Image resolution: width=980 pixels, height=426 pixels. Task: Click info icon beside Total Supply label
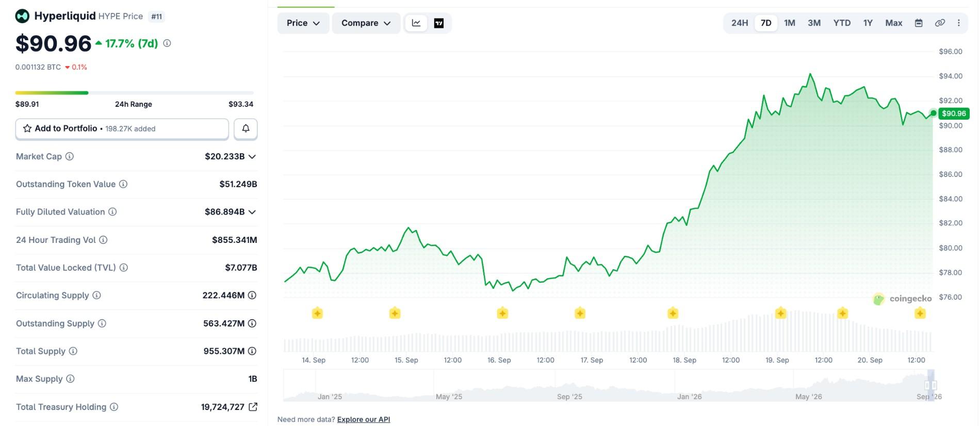73,351
